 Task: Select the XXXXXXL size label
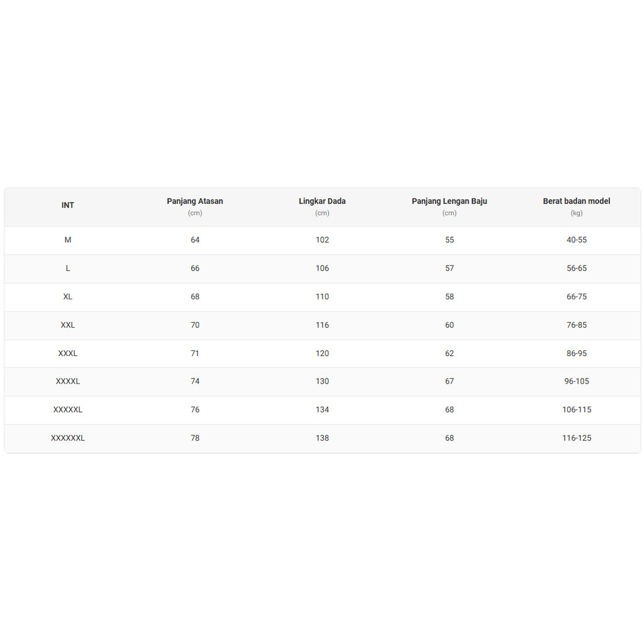pos(68,438)
